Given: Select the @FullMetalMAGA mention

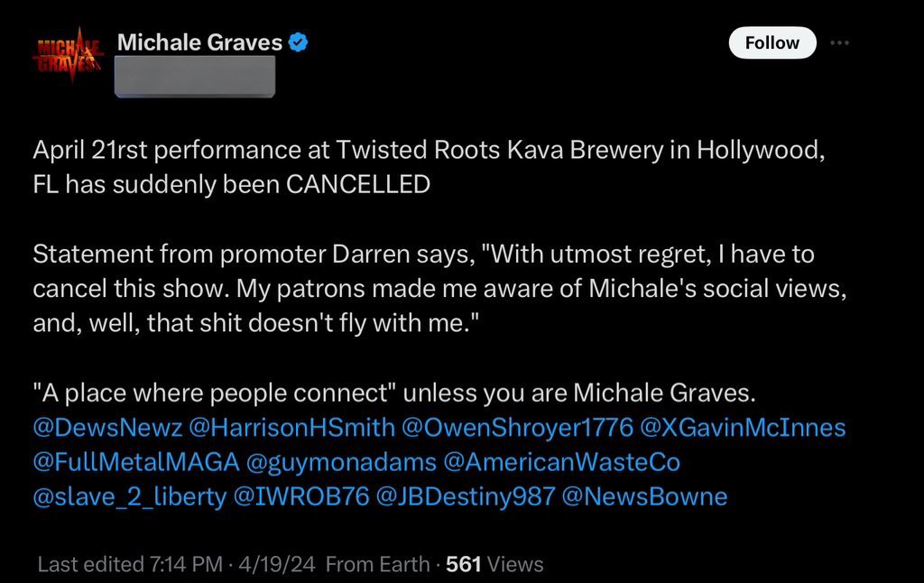Looking at the screenshot, I should click(x=135, y=462).
